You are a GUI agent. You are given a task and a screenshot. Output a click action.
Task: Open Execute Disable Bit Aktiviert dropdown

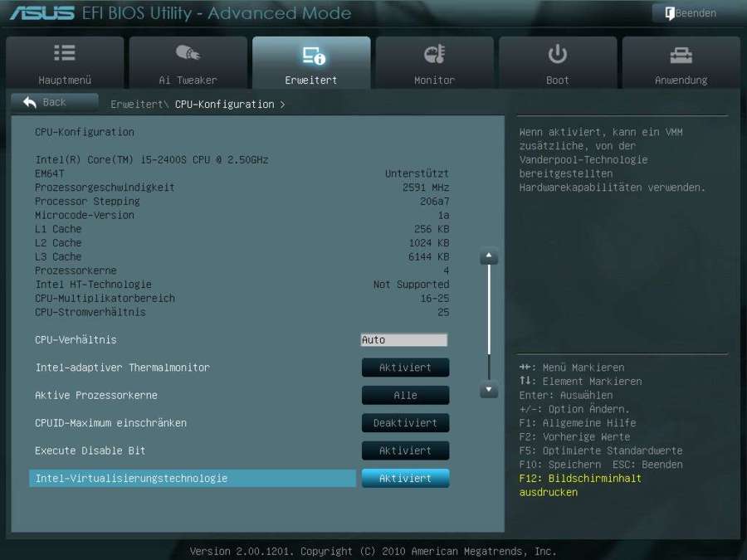405,450
